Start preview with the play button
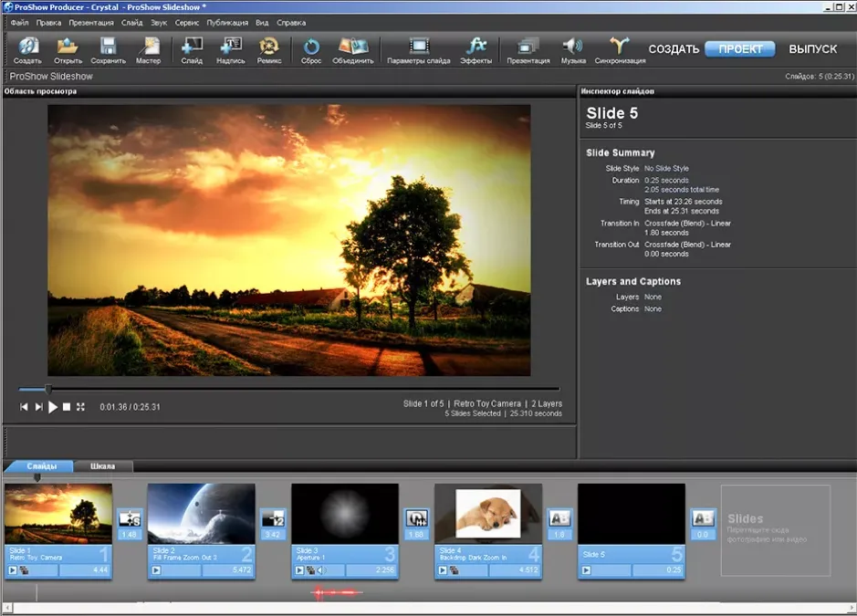The height and width of the screenshot is (616, 857). coord(52,407)
